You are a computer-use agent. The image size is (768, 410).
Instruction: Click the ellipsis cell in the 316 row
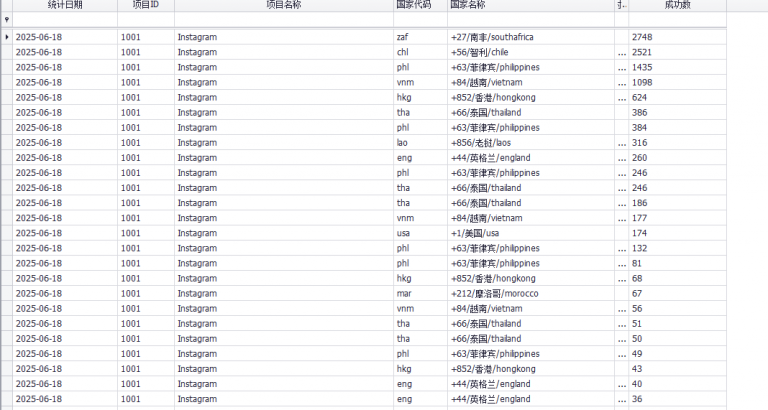(x=622, y=143)
